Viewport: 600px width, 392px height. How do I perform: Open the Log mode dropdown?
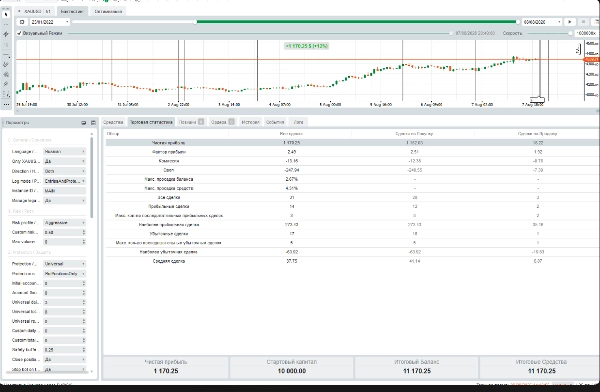64,181
